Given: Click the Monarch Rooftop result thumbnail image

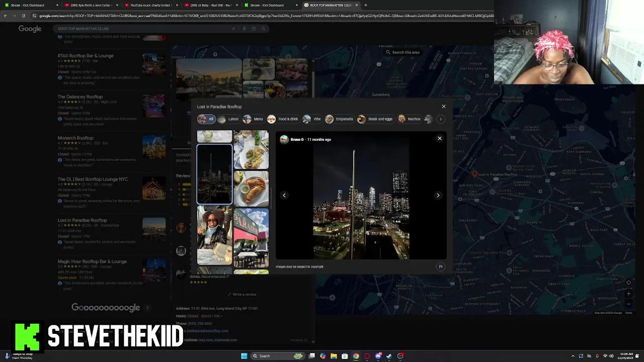Looking at the screenshot, I should (x=154, y=147).
